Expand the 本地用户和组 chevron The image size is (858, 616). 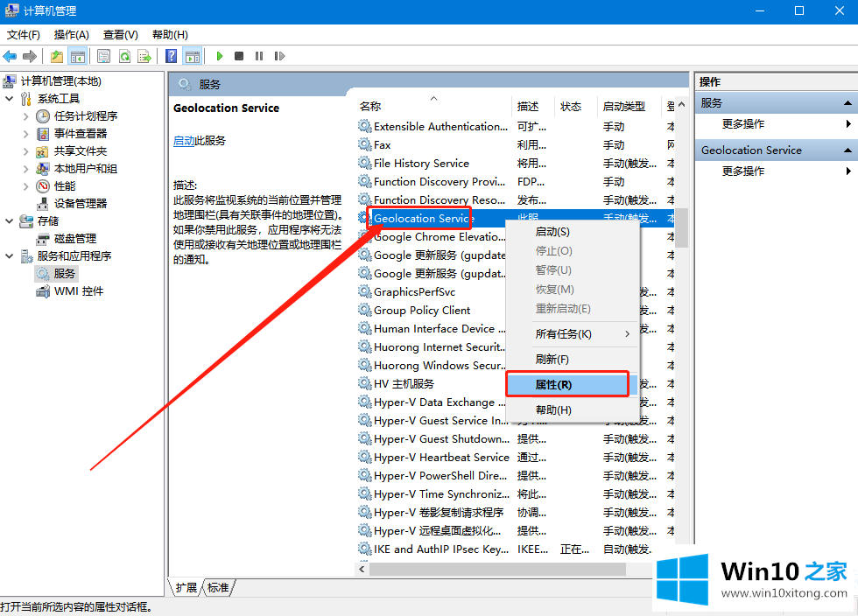pos(25,169)
